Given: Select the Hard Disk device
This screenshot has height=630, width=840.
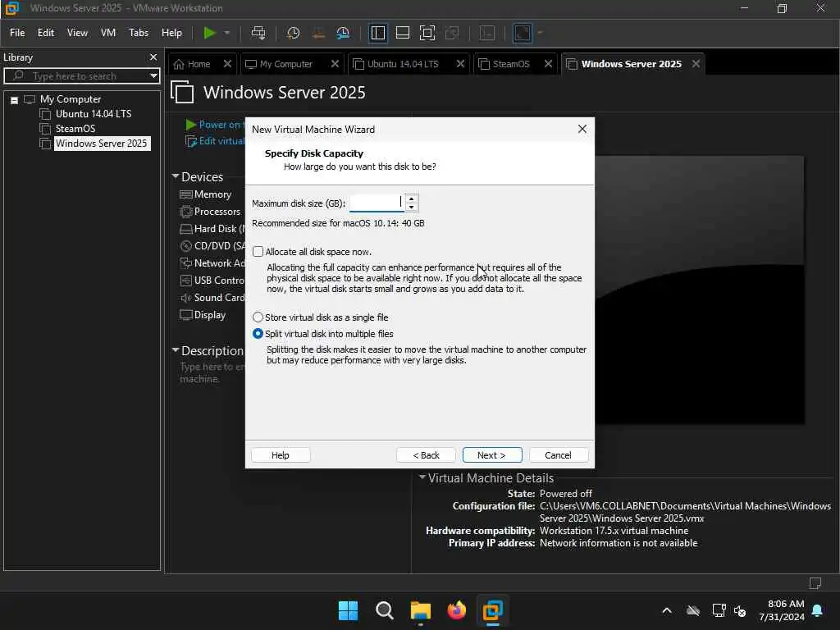Looking at the screenshot, I should click(212, 228).
